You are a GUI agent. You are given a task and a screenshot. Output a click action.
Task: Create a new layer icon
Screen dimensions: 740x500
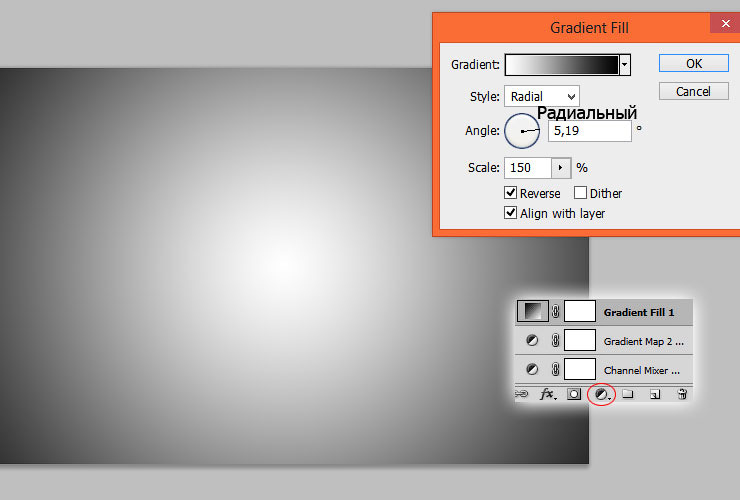(x=655, y=394)
